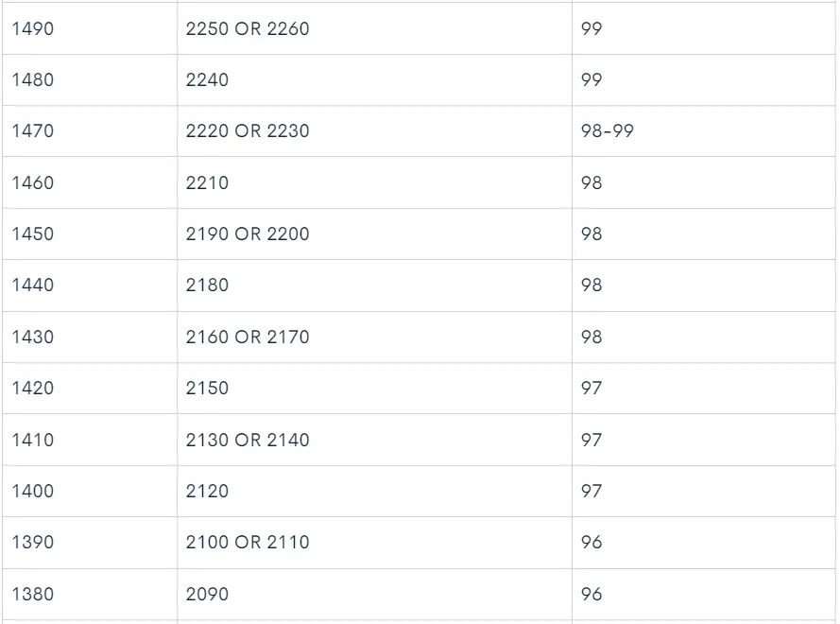840x624 pixels.
Task: Click the "2130 OR 2140" cell
Action: point(248,440)
